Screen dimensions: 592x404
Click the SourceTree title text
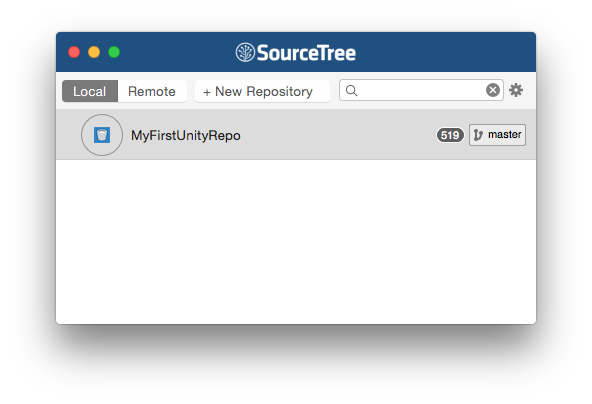pyautogui.click(x=306, y=52)
